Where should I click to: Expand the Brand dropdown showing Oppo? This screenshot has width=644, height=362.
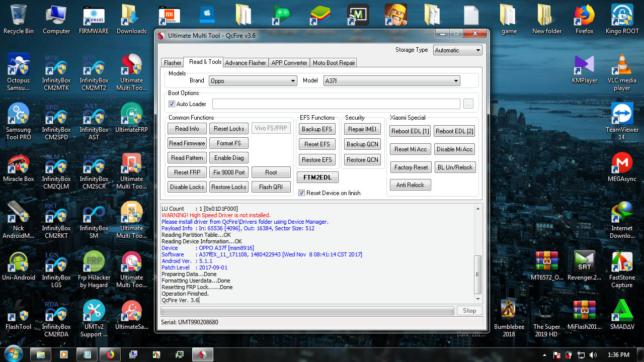253,80
